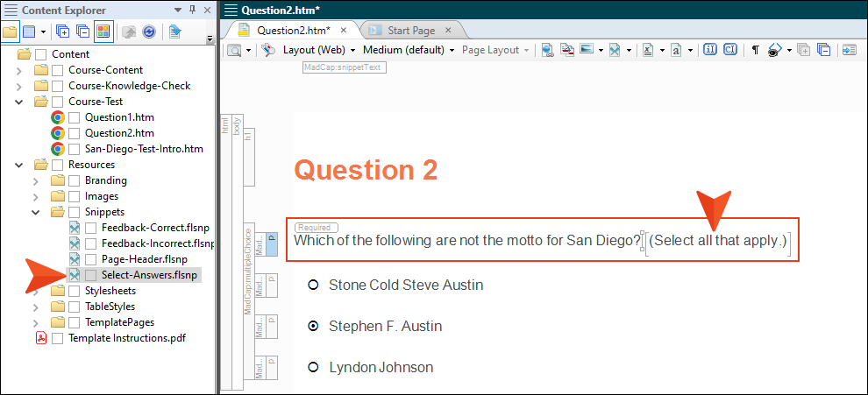Image resolution: width=868 pixels, height=395 pixels.
Task: Click the Required label above the question
Action: [317, 228]
